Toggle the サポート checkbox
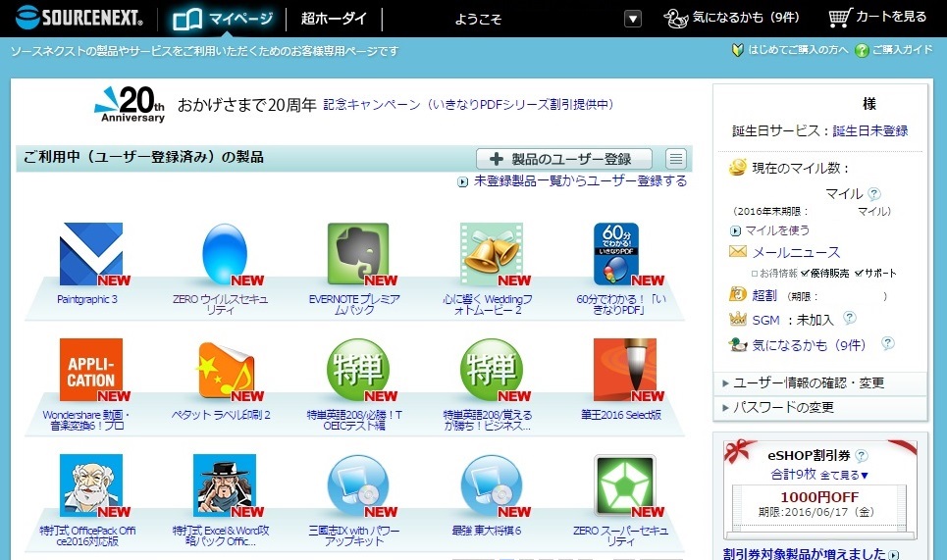947x560 pixels. pos(859,274)
